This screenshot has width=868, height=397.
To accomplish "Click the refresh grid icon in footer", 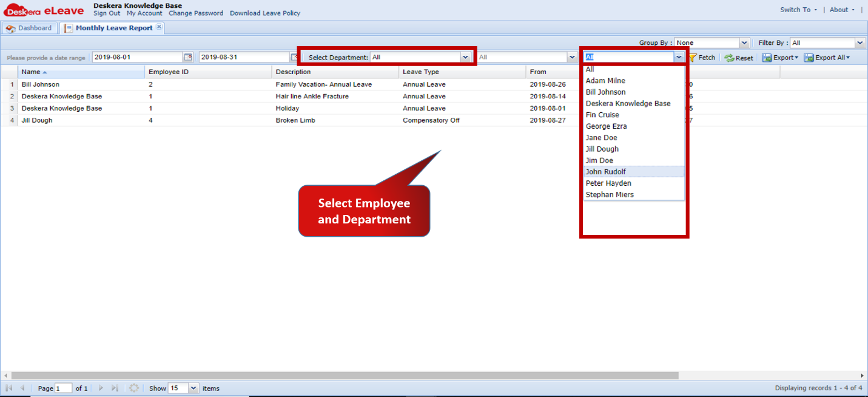I will pyautogui.click(x=134, y=388).
